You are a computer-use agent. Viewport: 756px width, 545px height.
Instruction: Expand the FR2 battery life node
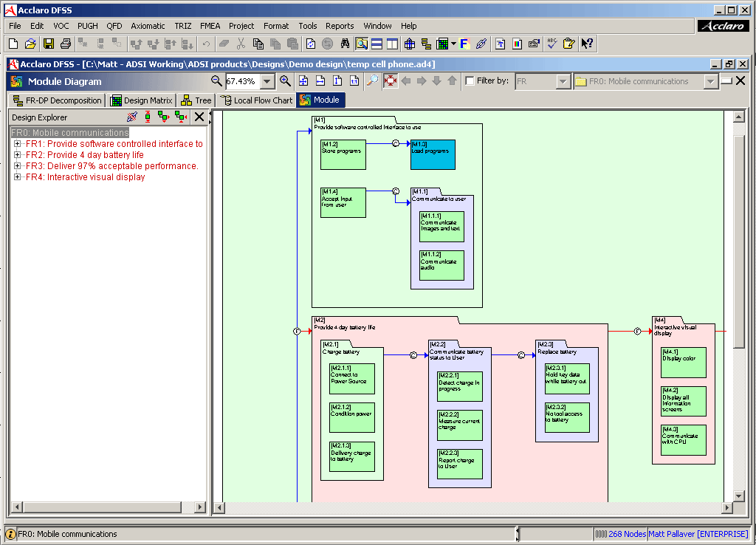coord(18,155)
